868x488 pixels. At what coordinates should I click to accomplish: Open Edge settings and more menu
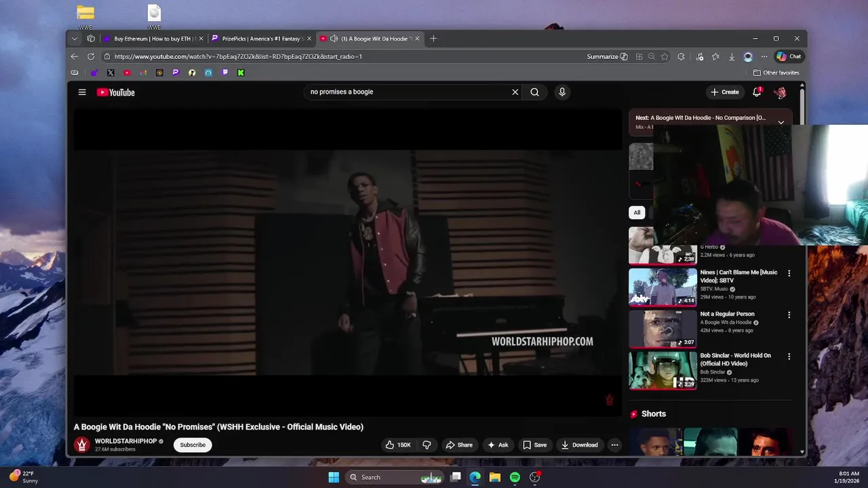pos(764,56)
